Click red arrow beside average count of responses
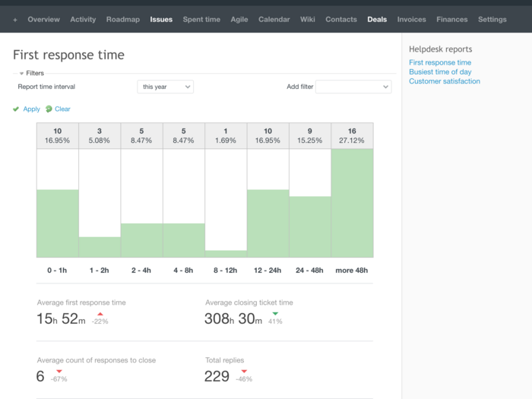532x399 pixels. click(59, 371)
